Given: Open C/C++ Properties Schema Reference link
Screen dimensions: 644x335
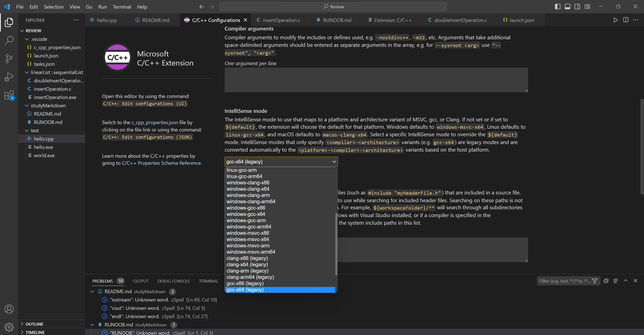Looking at the screenshot, I should coord(161,163).
